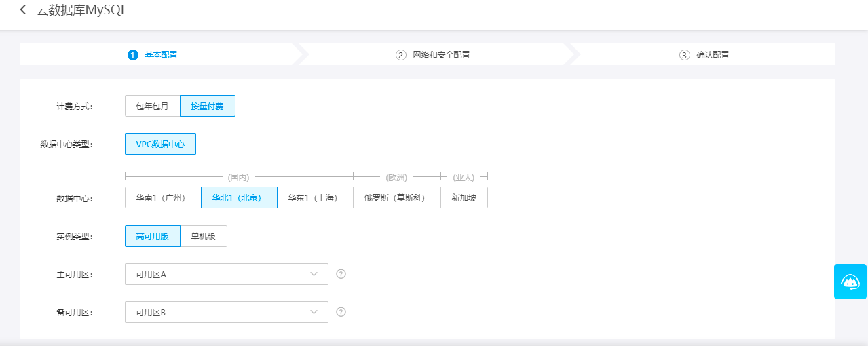This screenshot has width=868, height=346.
Task: Click the (亚太) region group header
Action: pos(464,177)
